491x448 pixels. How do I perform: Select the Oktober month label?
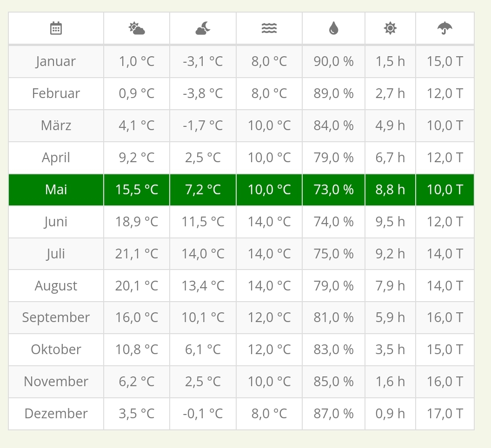pyautogui.click(x=56, y=349)
